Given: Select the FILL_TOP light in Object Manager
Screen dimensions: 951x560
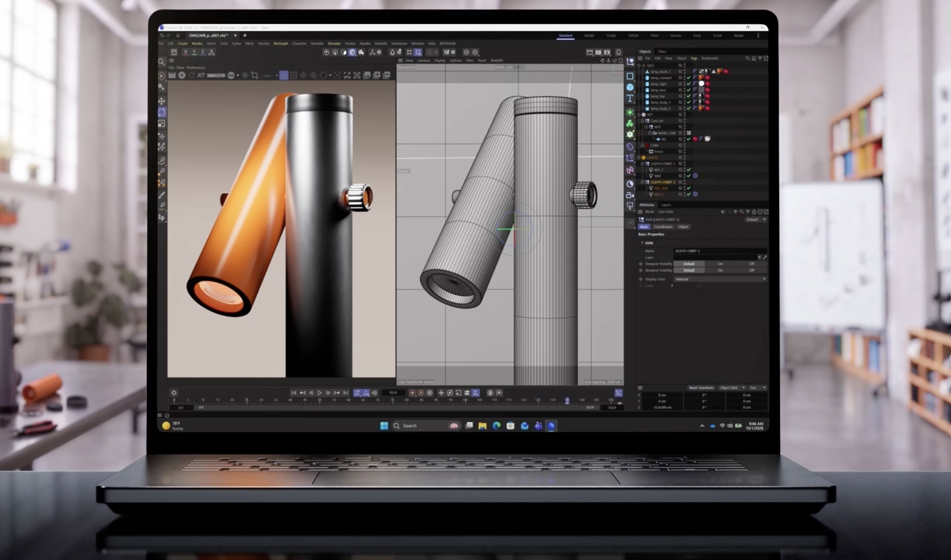Looking at the screenshot, I should tap(661, 188).
